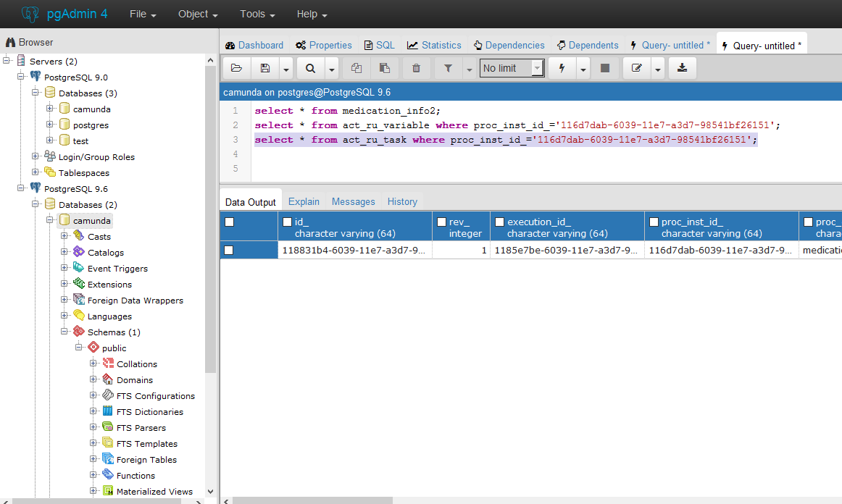Open the Object menu
This screenshot has height=504, width=842.
point(198,14)
